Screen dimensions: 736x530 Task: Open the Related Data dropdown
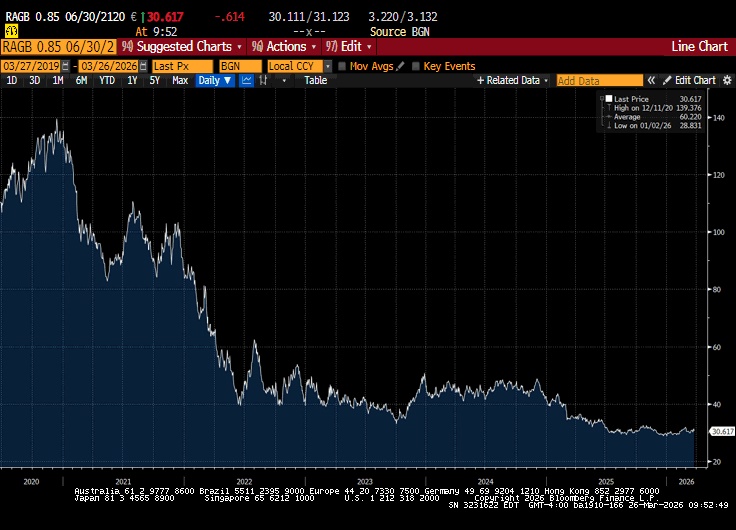point(513,80)
